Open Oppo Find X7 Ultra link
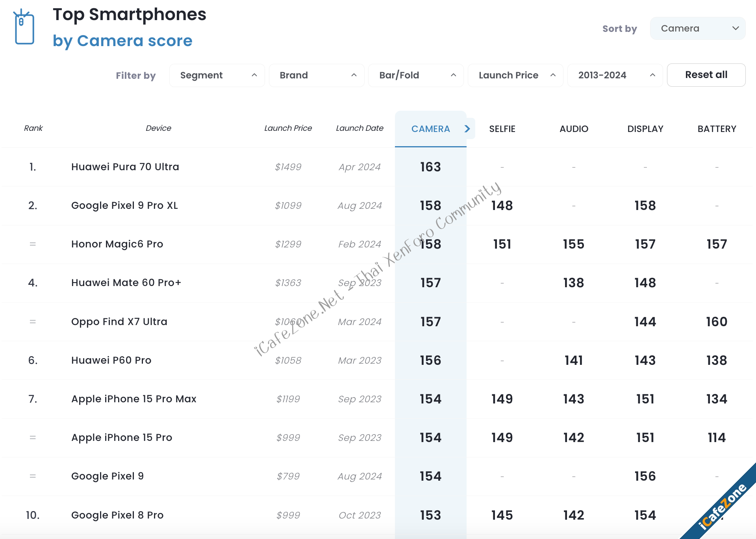The image size is (756, 539). point(119,322)
